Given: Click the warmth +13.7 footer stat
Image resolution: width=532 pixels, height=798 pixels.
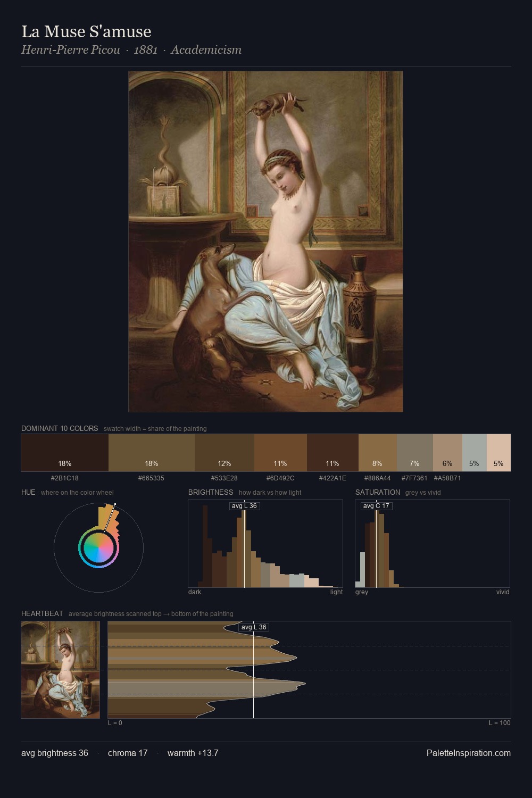Looking at the screenshot, I should (193, 753).
